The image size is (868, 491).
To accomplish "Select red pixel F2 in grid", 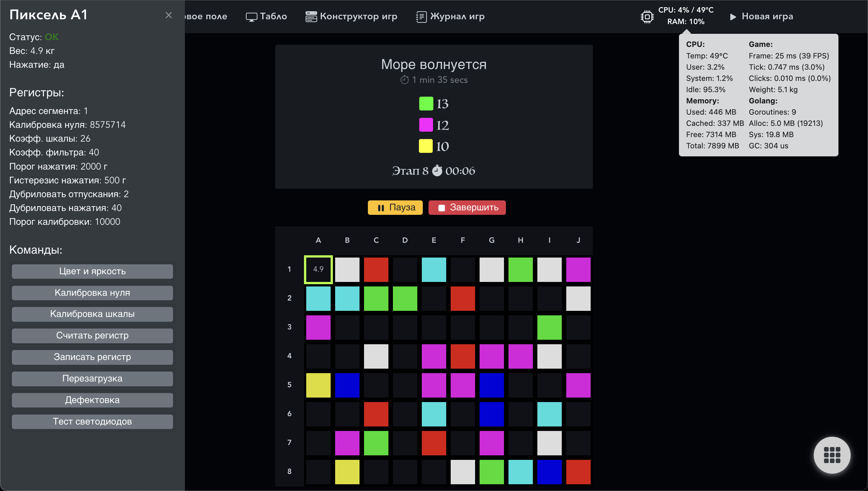I will click(x=463, y=298).
